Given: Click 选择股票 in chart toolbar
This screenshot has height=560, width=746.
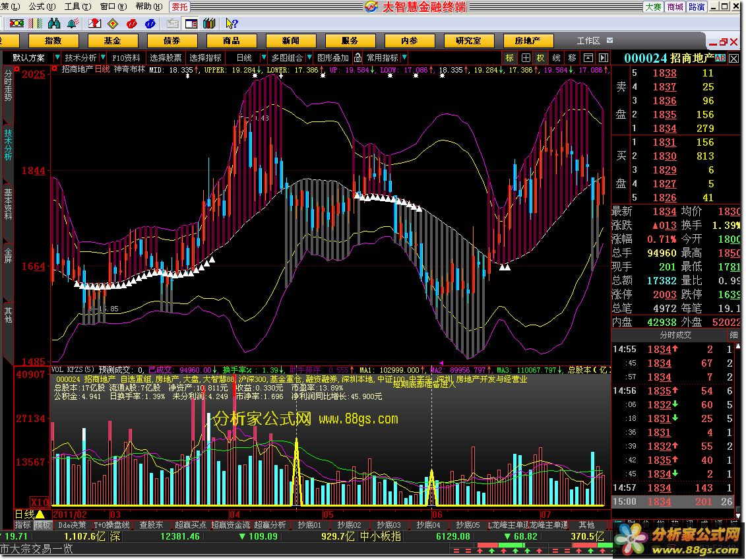Looking at the screenshot, I should coord(166,57).
